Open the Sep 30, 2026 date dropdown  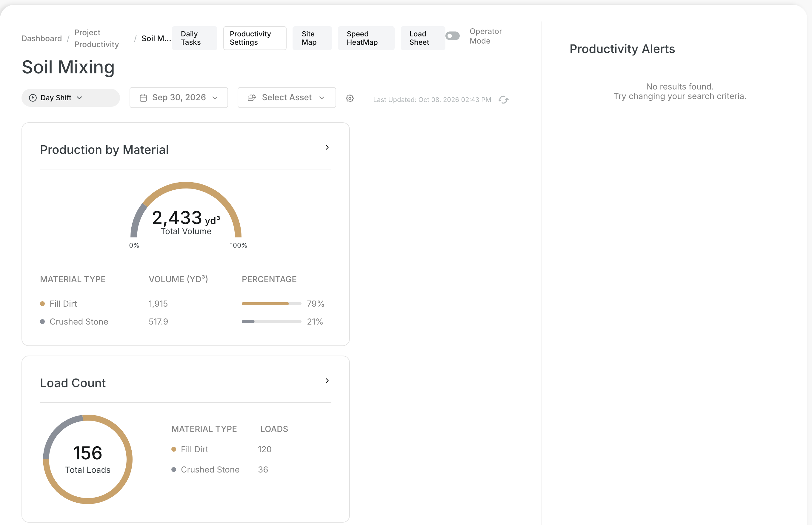coord(179,98)
